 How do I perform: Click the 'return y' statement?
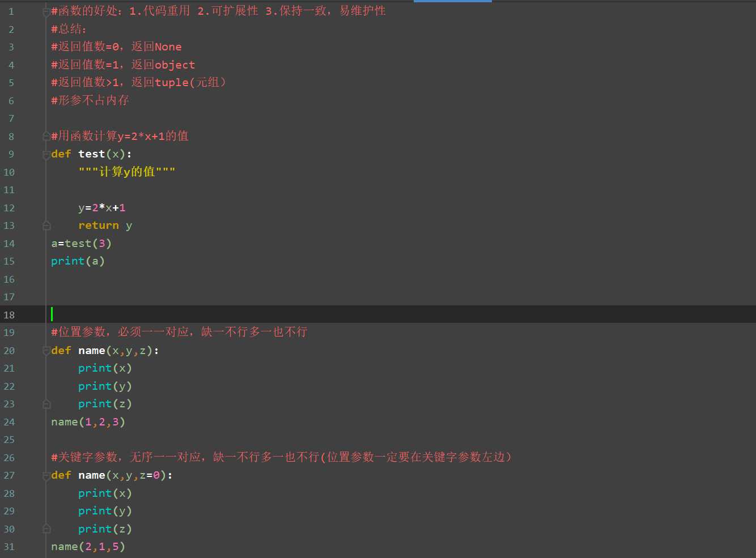[105, 225]
